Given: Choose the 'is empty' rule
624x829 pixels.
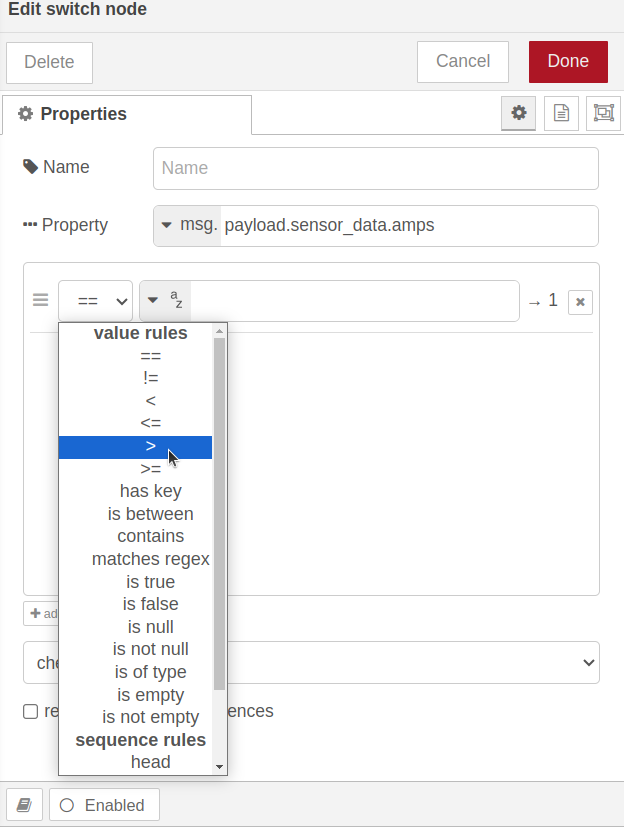Looking at the screenshot, I should pos(135,694).
